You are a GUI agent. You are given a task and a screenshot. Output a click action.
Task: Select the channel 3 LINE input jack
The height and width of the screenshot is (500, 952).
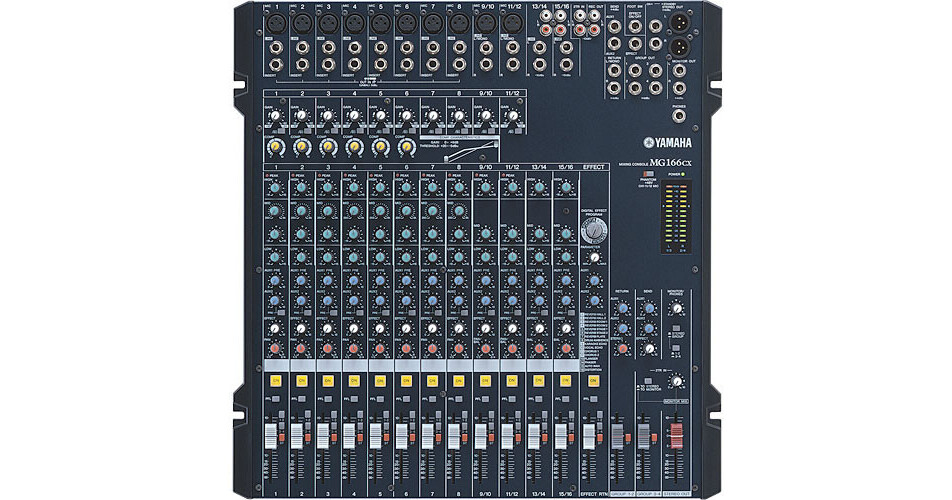pos(328,47)
